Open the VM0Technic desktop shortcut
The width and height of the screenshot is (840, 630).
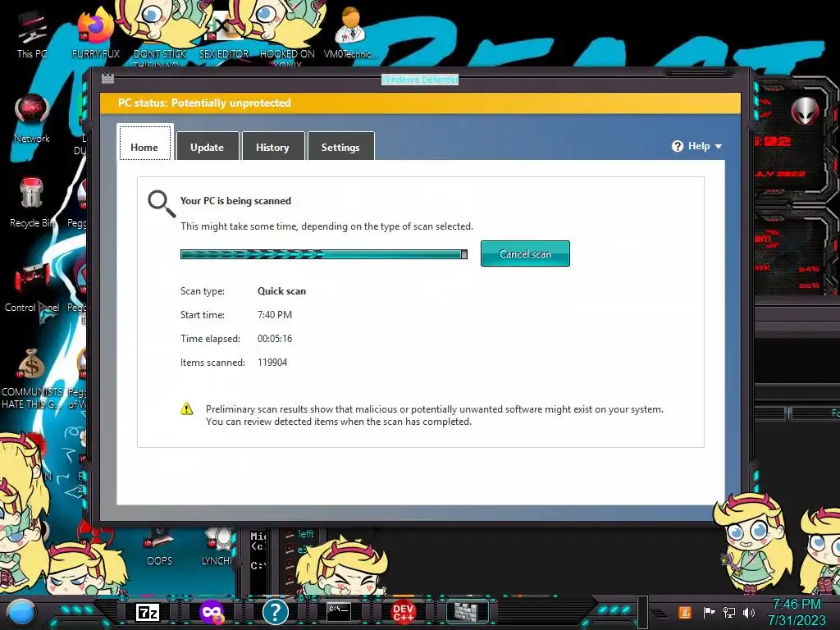click(x=350, y=33)
